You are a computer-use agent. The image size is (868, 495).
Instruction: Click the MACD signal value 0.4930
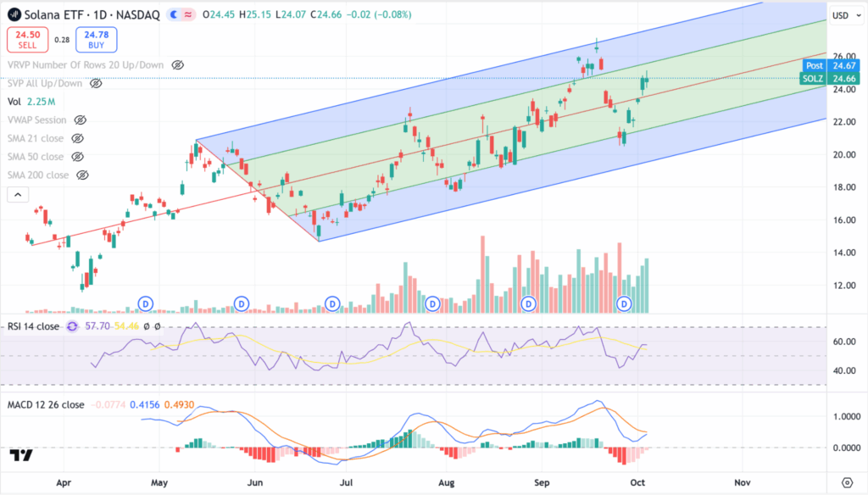click(180, 405)
